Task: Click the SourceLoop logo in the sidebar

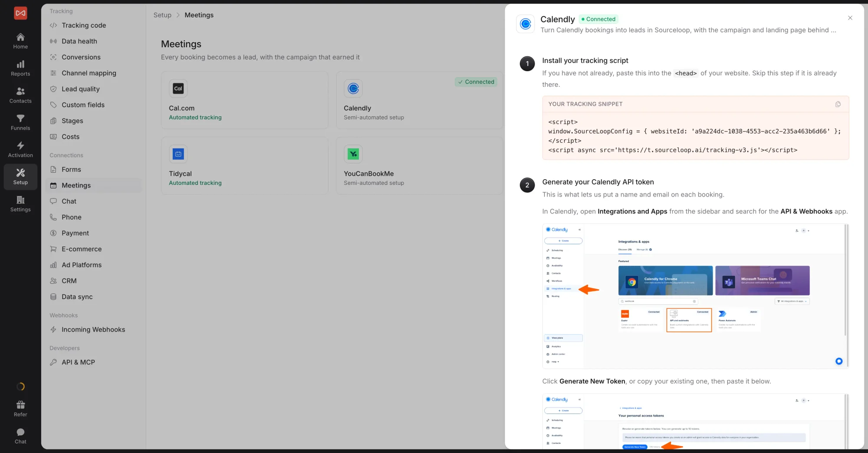Action: (20, 13)
